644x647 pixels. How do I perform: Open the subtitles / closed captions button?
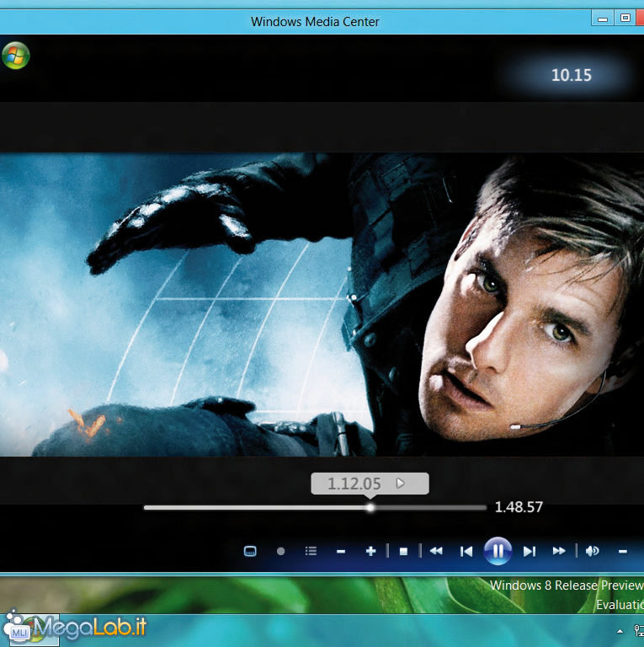tap(250, 551)
